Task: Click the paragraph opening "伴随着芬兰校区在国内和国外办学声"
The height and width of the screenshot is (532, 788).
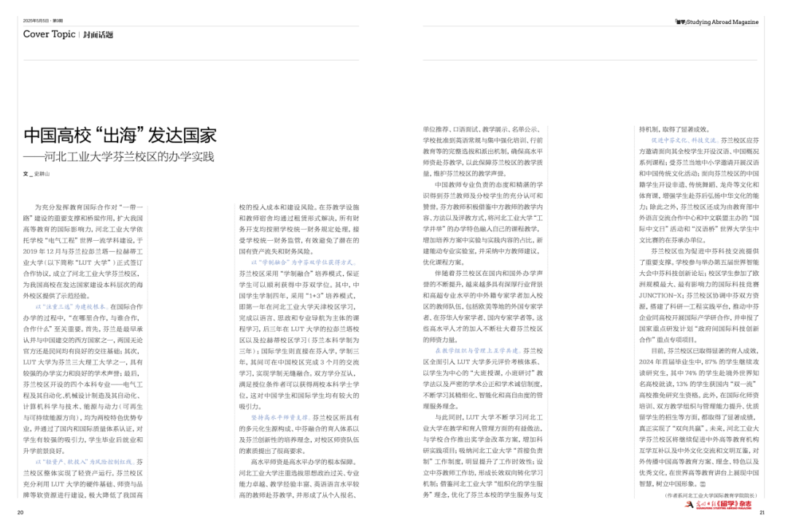Action: click(x=489, y=274)
